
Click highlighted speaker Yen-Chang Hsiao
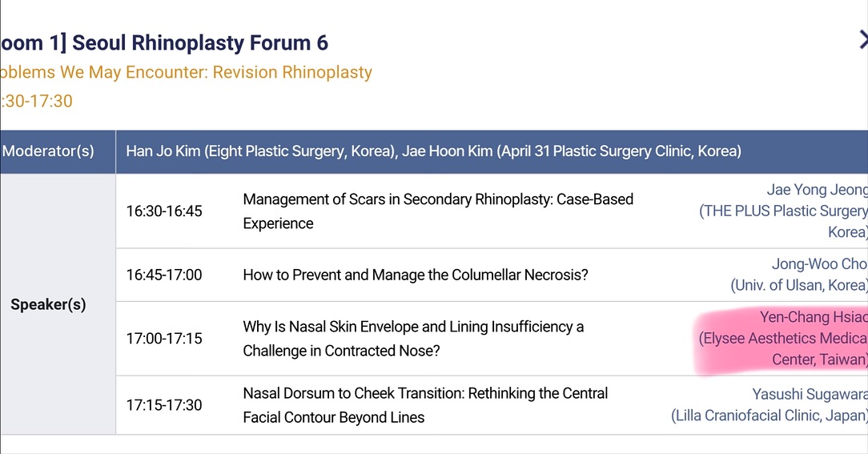tap(813, 318)
